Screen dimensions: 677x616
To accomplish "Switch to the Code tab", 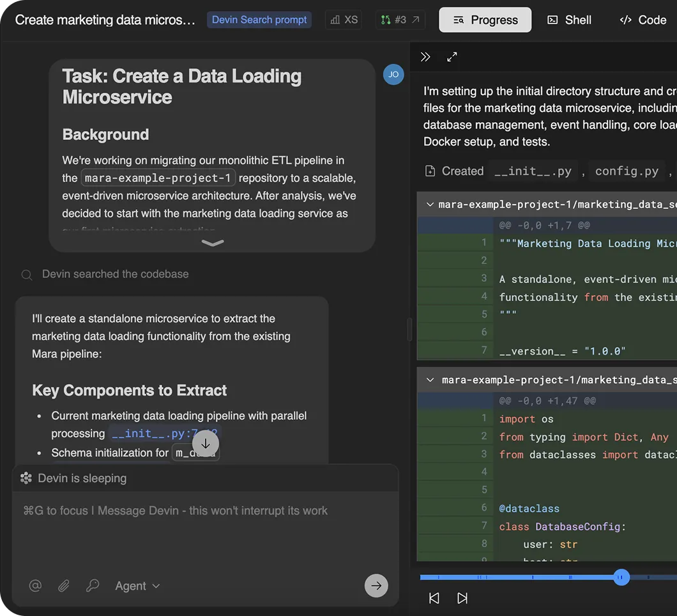I will click(x=643, y=20).
